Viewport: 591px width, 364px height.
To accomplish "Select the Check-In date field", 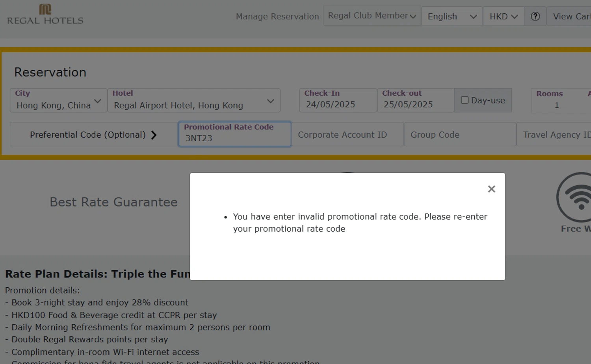I will click(338, 100).
